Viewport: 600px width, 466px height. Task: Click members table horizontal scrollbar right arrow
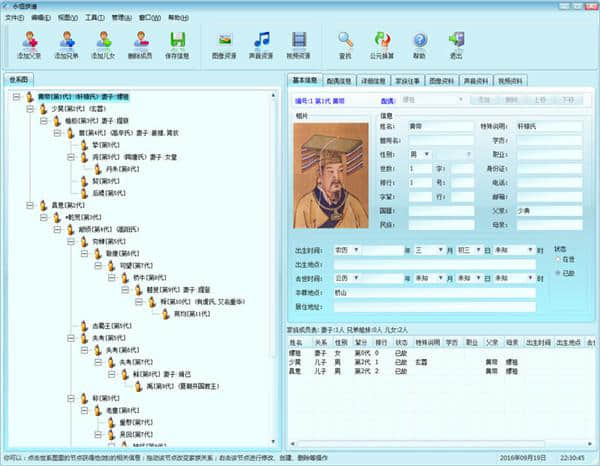coord(590,444)
